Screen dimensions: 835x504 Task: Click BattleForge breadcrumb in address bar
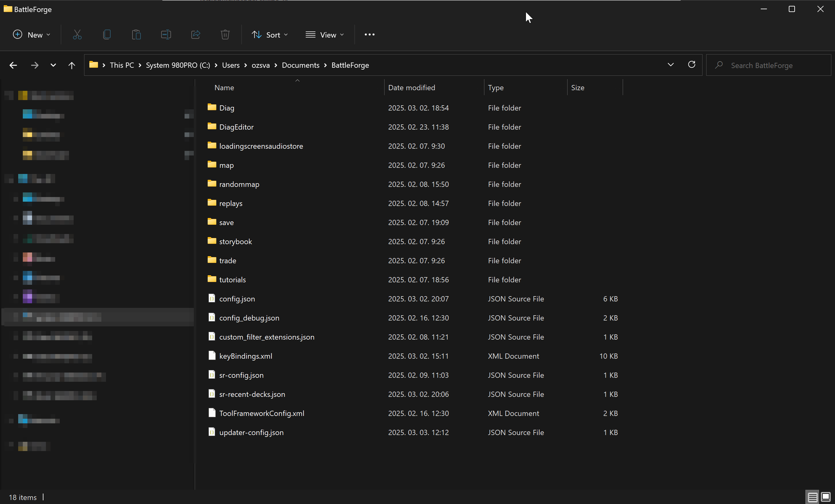point(350,65)
